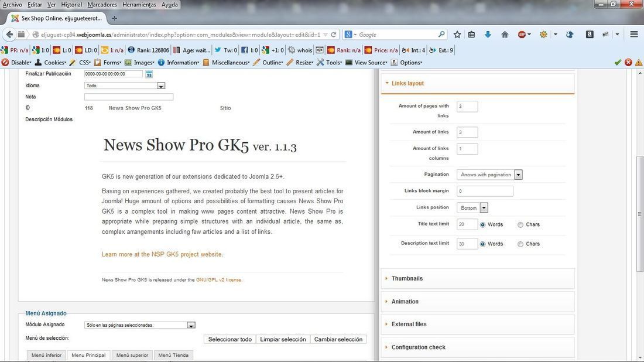Viewport: 644px width, 362px height.
Task: Switch to the Menú superior tab
Action: 132,356
